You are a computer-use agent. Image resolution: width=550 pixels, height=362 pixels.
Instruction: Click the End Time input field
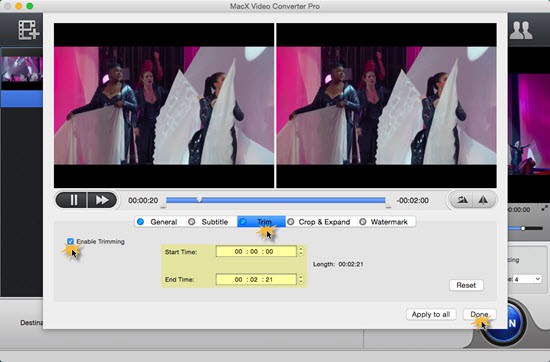pyautogui.click(x=256, y=279)
